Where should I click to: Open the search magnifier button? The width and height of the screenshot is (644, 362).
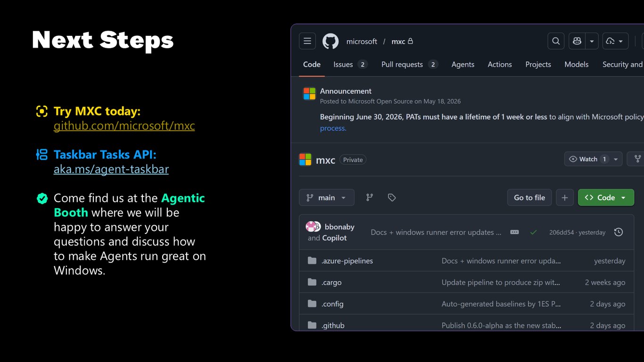click(556, 41)
